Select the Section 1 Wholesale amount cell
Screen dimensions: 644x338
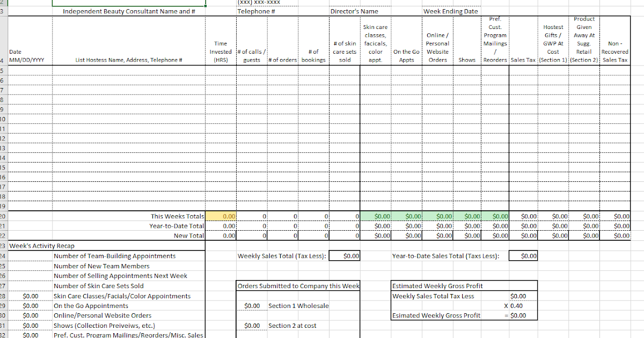(252, 305)
